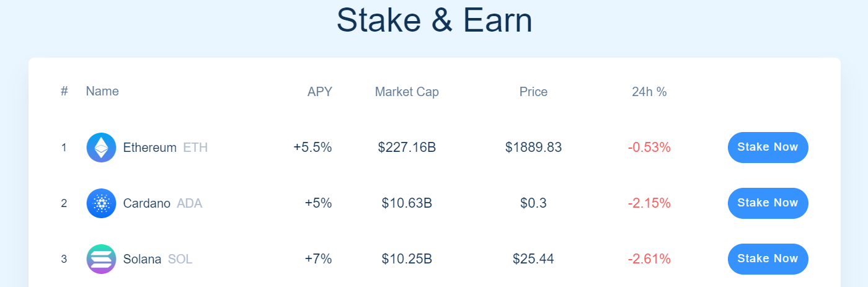Click the Ethereum diamond logo icon

101,148
